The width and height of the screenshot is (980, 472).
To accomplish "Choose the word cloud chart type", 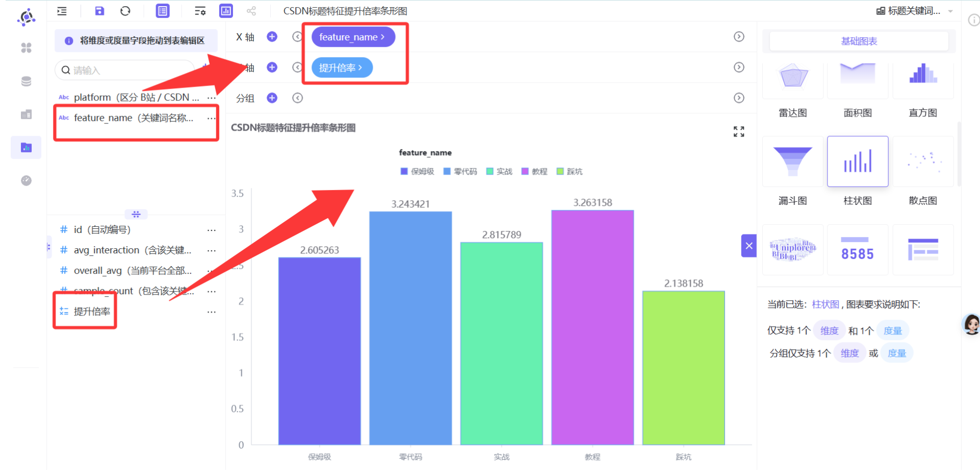I will tap(793, 250).
